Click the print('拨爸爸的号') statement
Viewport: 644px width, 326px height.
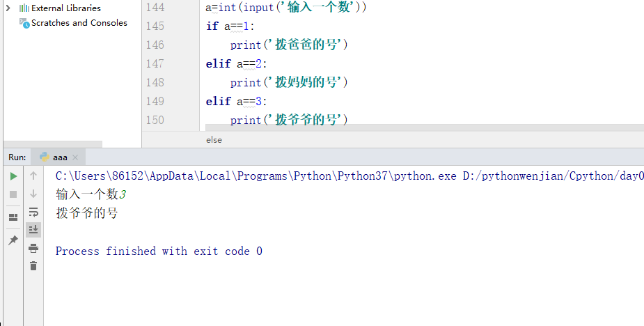click(289, 45)
